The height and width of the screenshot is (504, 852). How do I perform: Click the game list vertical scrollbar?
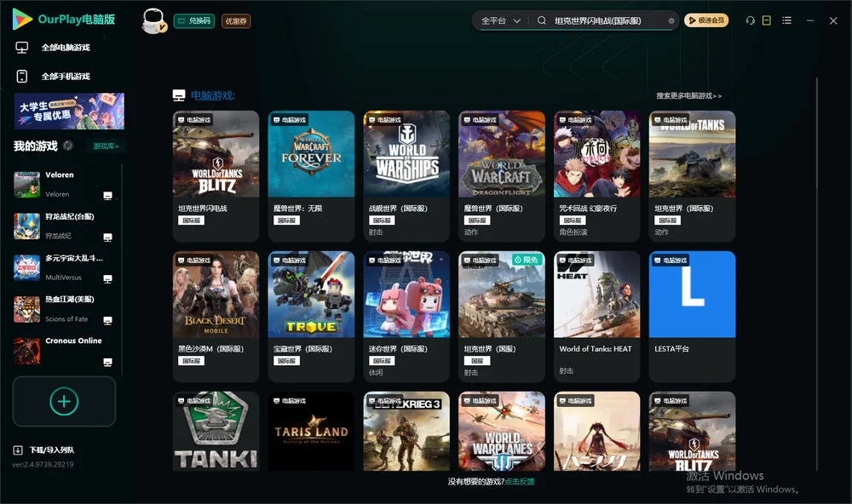tap(817, 274)
